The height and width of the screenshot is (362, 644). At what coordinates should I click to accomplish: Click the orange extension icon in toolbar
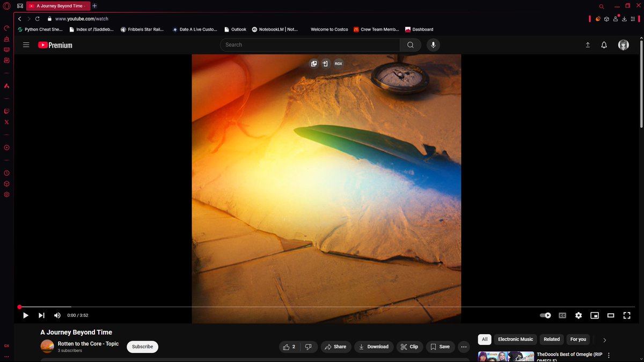pyautogui.click(x=598, y=19)
